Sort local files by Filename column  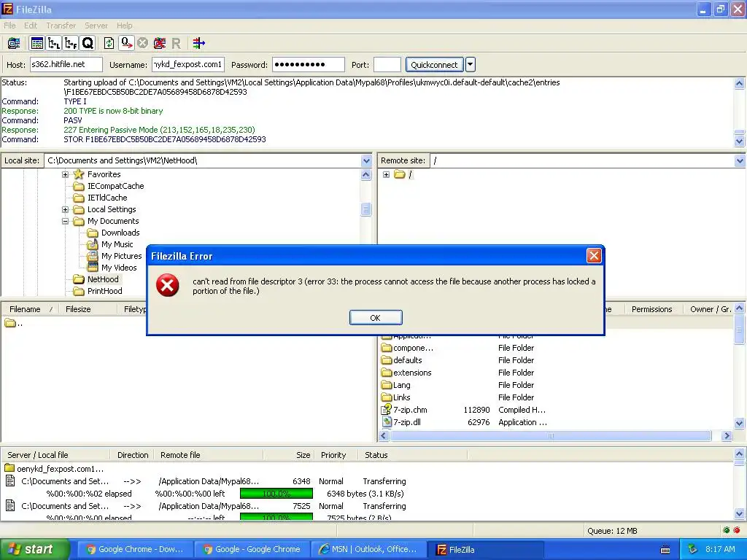point(31,309)
